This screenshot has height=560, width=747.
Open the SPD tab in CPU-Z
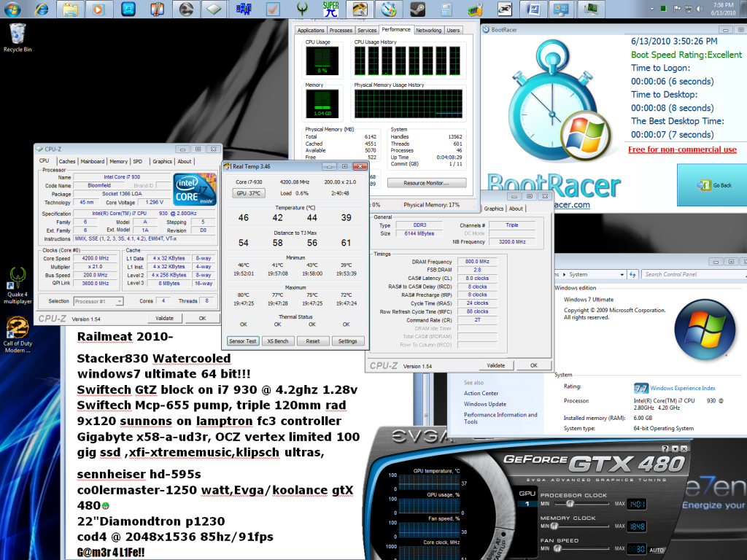(x=138, y=161)
